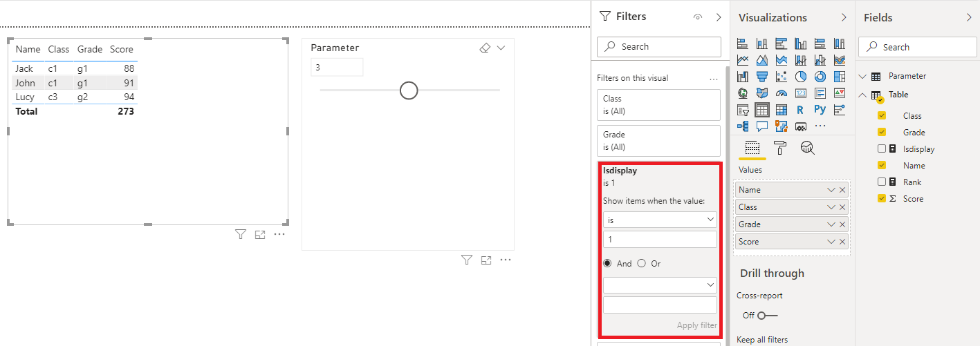Viewport: 980px width, 346px height.
Task: Select the Area chart visual
Action: point(762,60)
